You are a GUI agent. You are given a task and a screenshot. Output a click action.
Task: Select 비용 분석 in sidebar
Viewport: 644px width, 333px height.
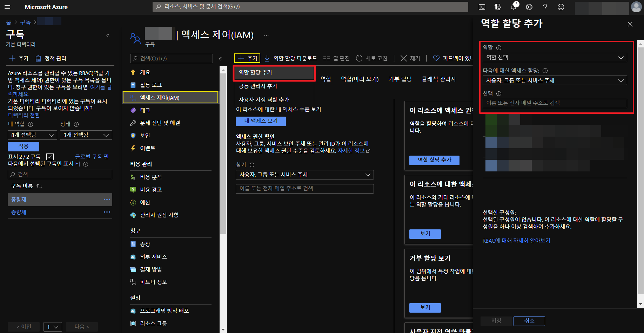pyautogui.click(x=151, y=177)
